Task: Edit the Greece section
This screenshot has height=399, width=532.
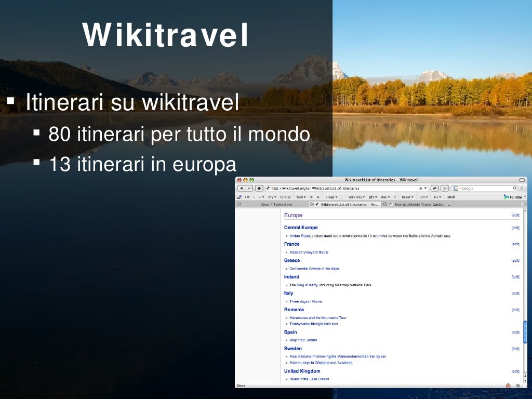Action: click(x=515, y=261)
